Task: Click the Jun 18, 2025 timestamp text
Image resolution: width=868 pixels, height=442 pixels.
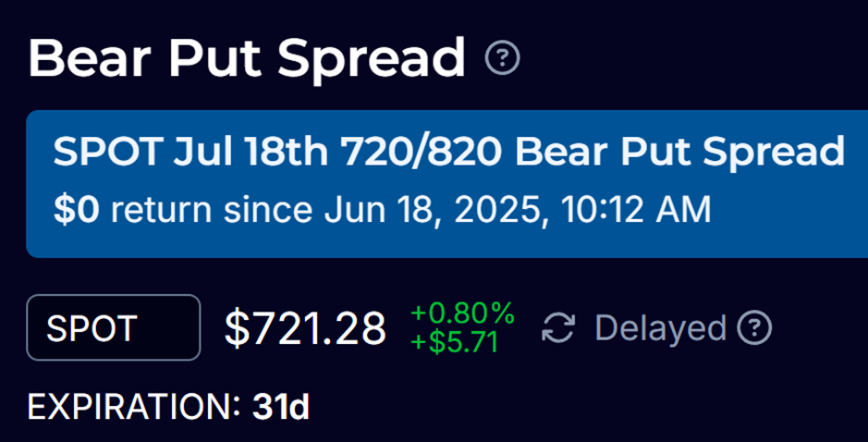Action: (432, 210)
